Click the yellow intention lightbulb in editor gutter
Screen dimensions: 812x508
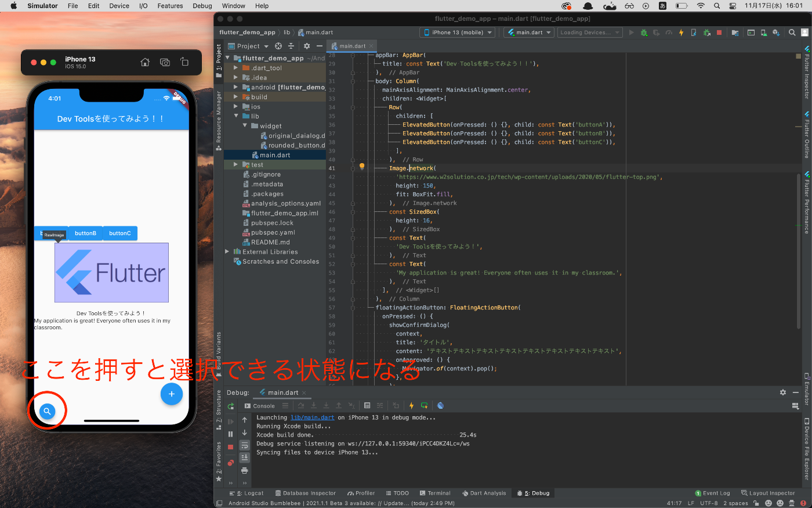click(362, 166)
